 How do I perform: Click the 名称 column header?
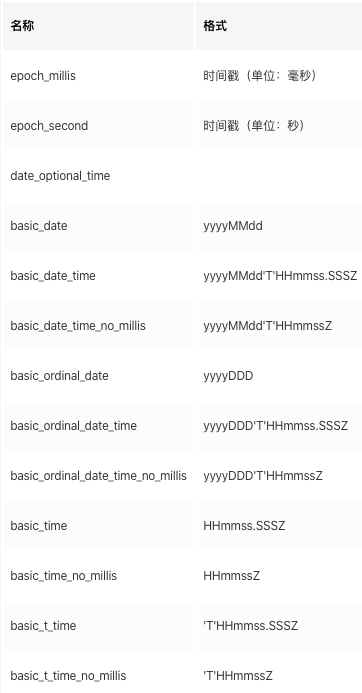coord(22,26)
